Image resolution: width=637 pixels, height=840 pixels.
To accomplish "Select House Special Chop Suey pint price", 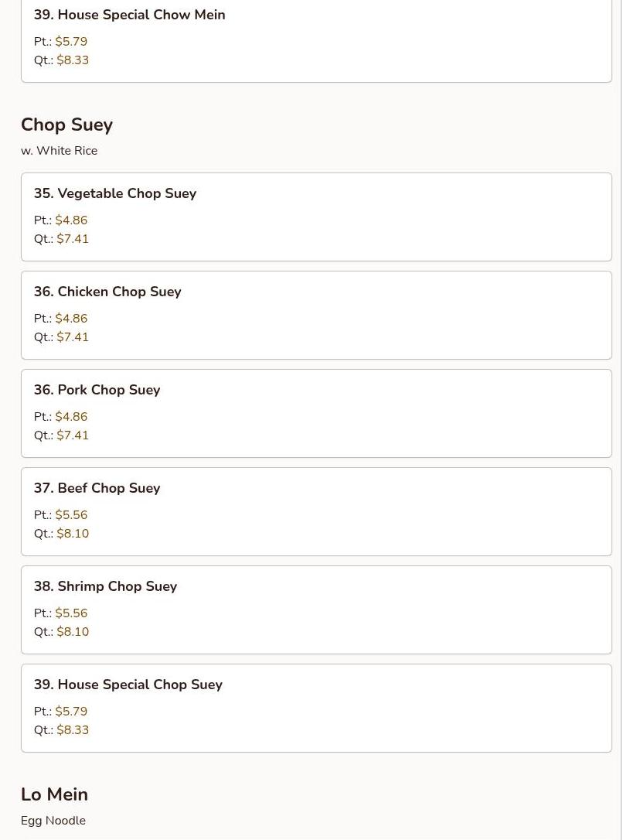I will click(71, 712).
